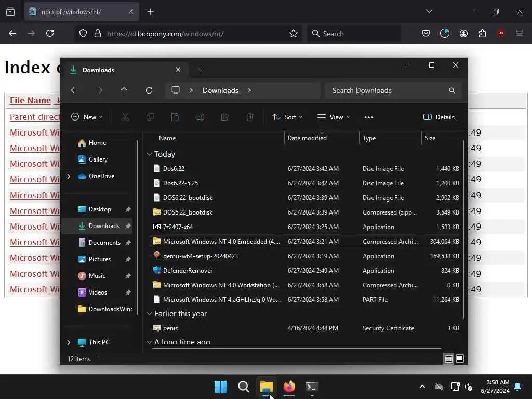The width and height of the screenshot is (532, 399).
Task: Sort by the Size column header
Action: (430, 138)
